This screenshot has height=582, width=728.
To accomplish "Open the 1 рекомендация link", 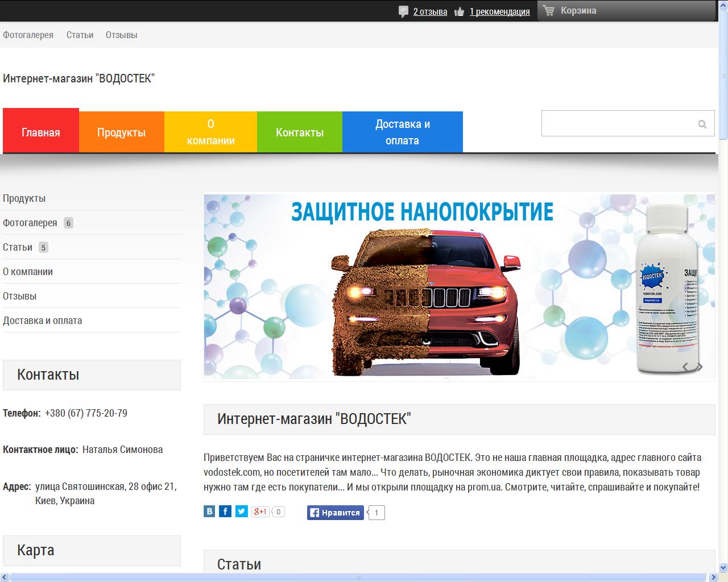I will point(499,11).
